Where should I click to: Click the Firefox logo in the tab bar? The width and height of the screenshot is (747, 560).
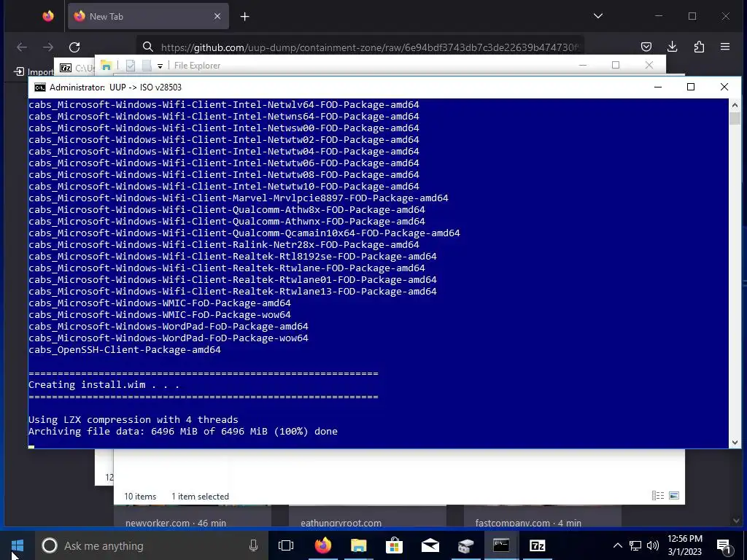pos(48,16)
